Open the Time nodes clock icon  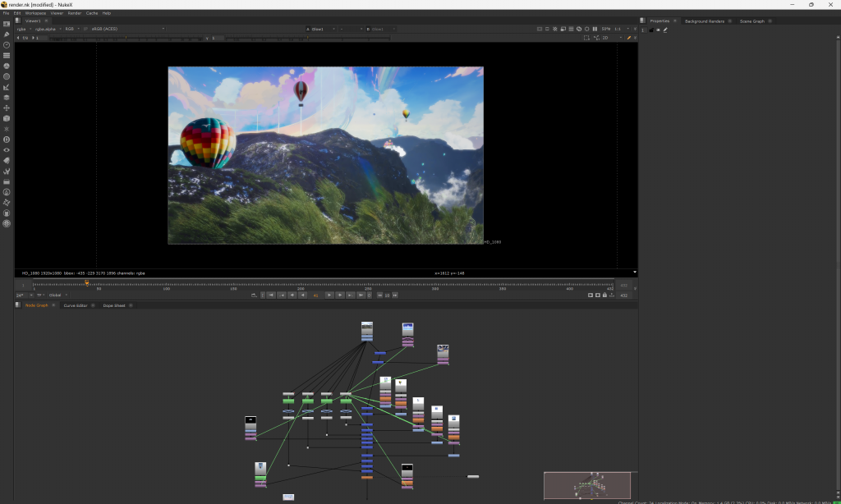[7, 45]
